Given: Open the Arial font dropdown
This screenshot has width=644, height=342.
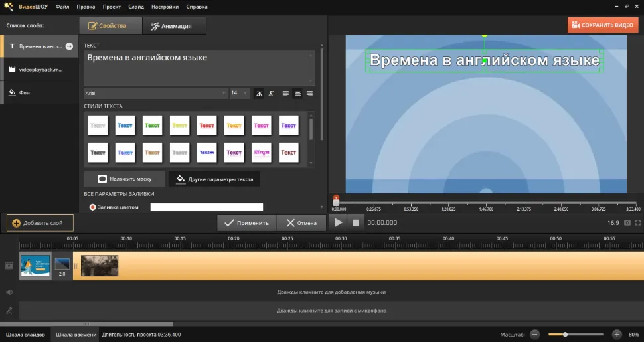Looking at the screenshot, I should [x=155, y=94].
